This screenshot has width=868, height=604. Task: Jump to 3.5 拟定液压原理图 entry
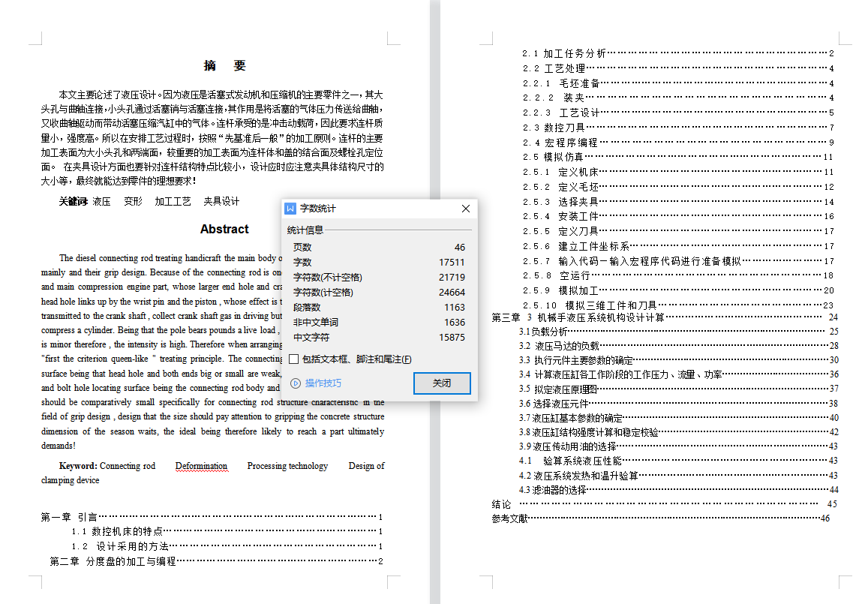558,389
